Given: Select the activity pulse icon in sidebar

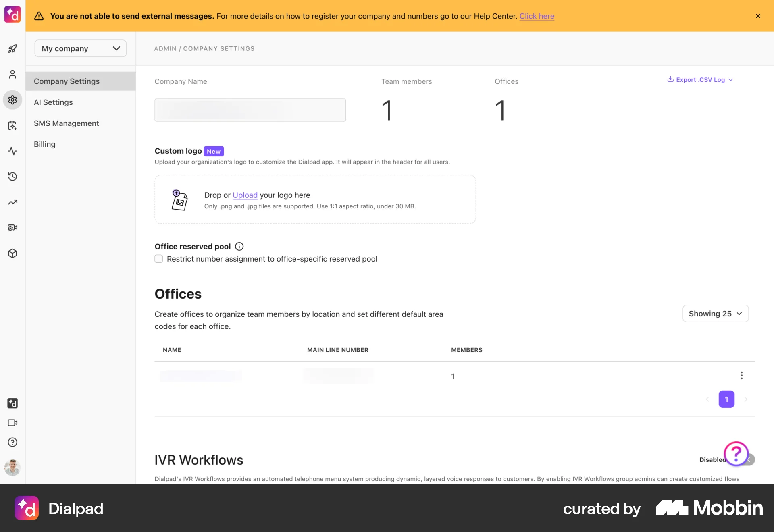Looking at the screenshot, I should [x=12, y=151].
